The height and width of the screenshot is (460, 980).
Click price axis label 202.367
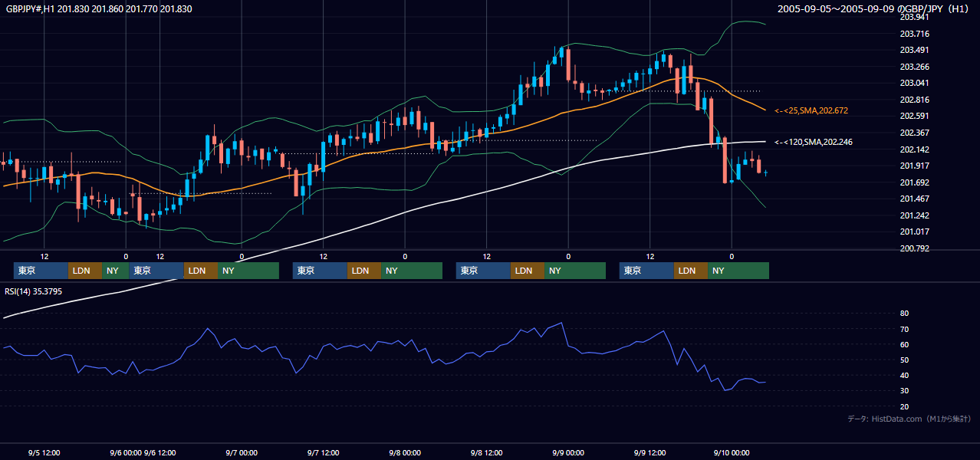pos(914,133)
